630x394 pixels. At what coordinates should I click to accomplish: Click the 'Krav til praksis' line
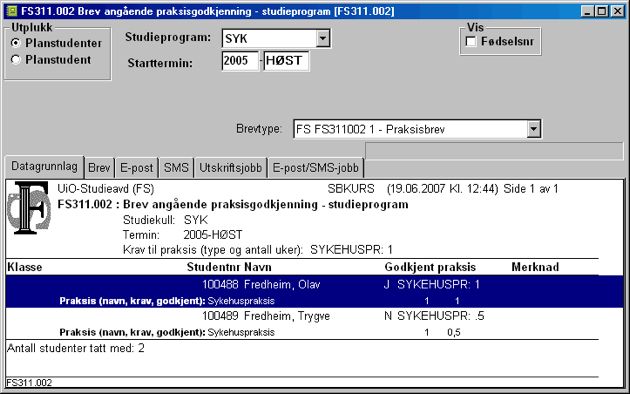[258, 250]
